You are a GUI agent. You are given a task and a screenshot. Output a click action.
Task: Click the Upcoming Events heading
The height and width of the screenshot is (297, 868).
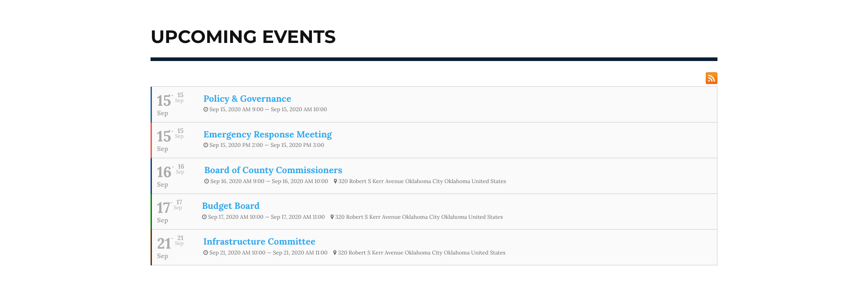point(243,37)
